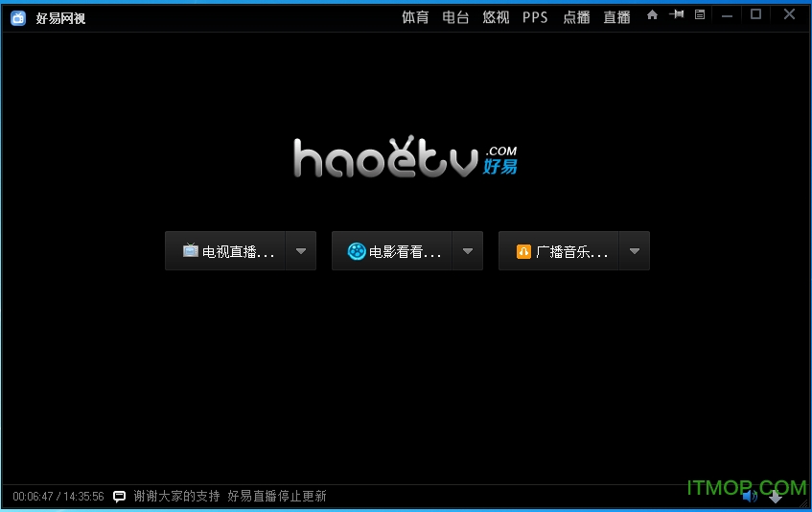This screenshot has width=812, height=512.
Task: Click the 谢谢大家的支持 好易直播停止更新 notice
Action: (x=230, y=496)
